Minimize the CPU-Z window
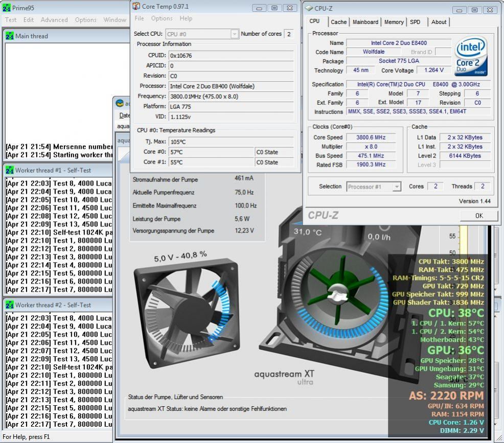 click(459, 10)
